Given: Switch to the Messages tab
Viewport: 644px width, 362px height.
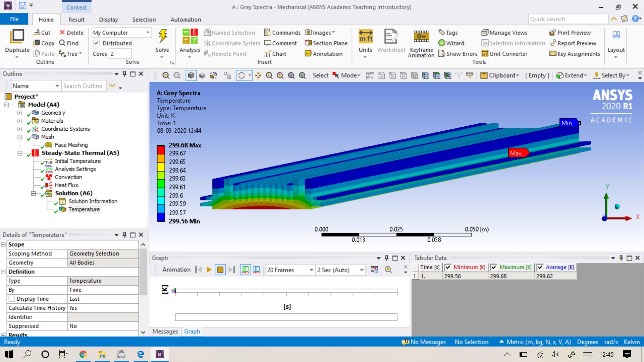Looking at the screenshot, I should click(165, 331).
